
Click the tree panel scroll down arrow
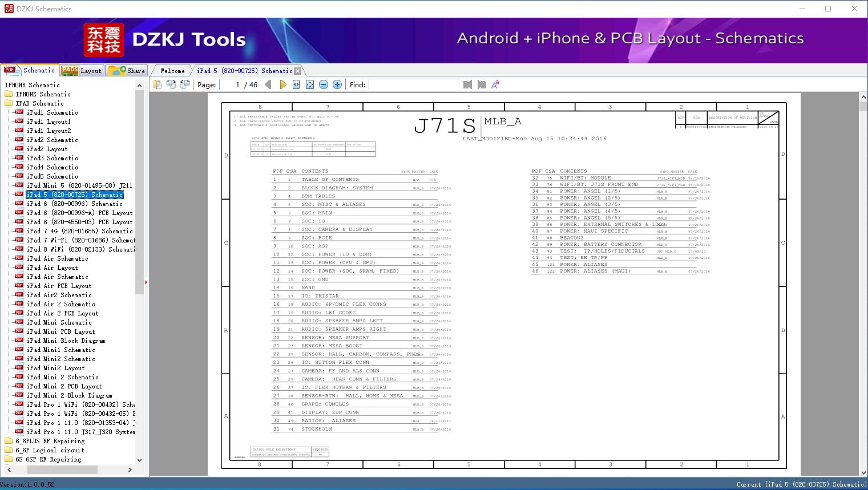click(x=139, y=460)
